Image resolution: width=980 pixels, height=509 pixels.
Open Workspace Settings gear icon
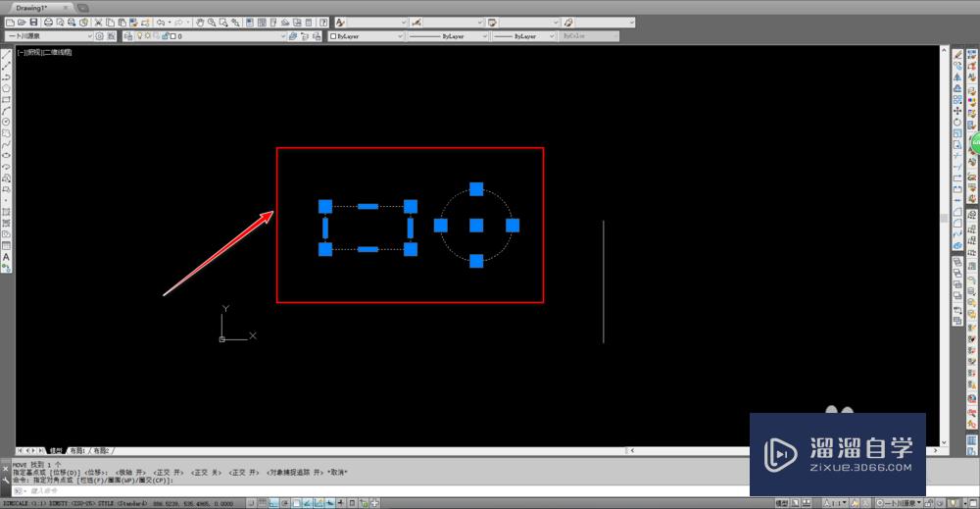(x=99, y=36)
